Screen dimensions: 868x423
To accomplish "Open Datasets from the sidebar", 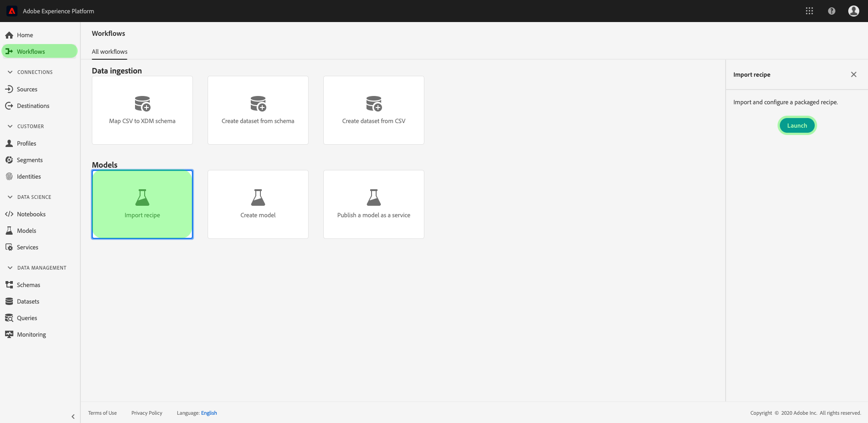I will (x=28, y=301).
